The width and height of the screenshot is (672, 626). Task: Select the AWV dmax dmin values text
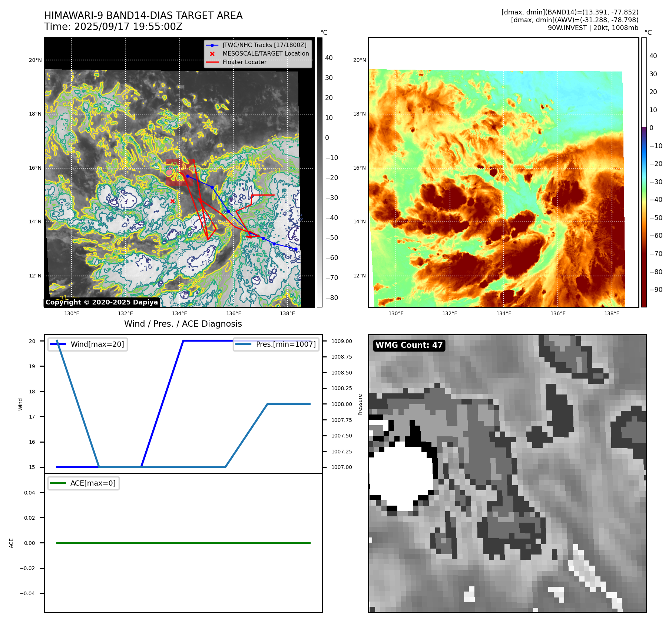click(575, 20)
